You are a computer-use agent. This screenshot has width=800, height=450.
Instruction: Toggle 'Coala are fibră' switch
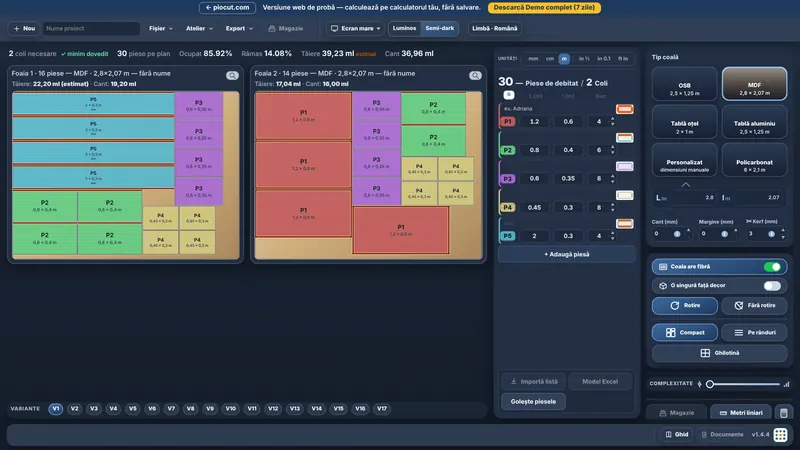click(x=772, y=267)
